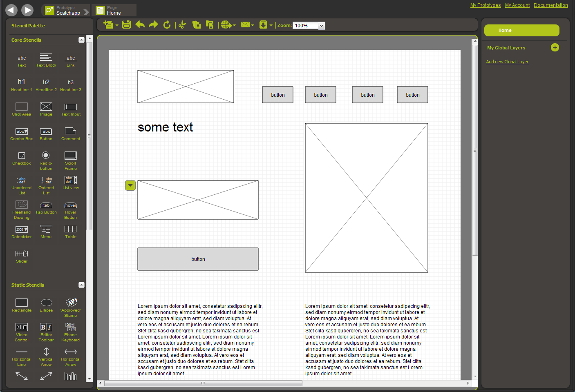This screenshot has width=575, height=392.
Task: Click the Copy icon in toolbar
Action: pos(197,25)
